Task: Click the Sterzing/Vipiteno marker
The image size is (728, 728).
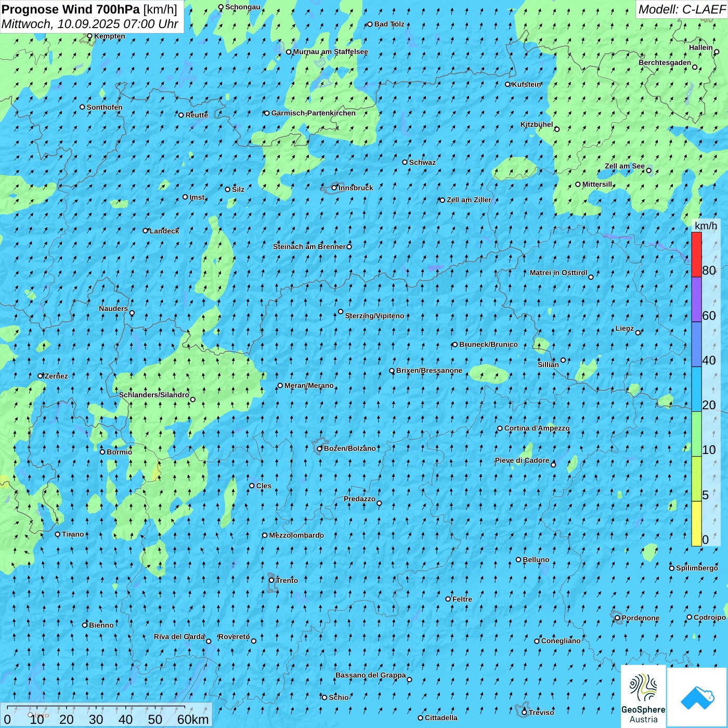Action: (x=341, y=311)
